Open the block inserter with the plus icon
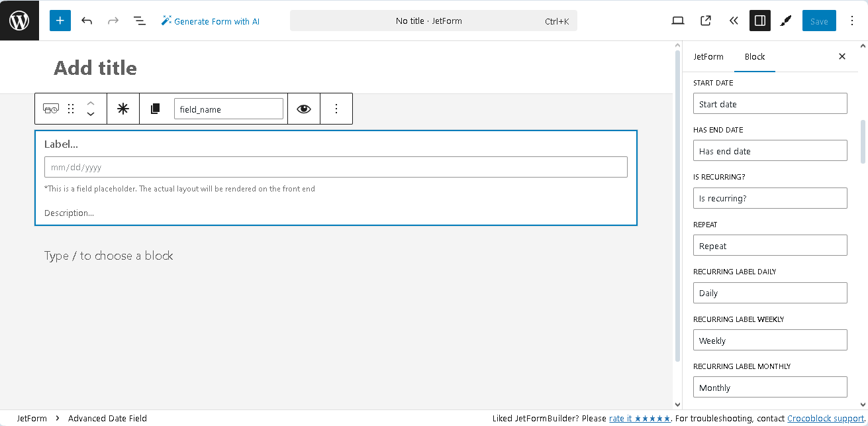 [60, 21]
